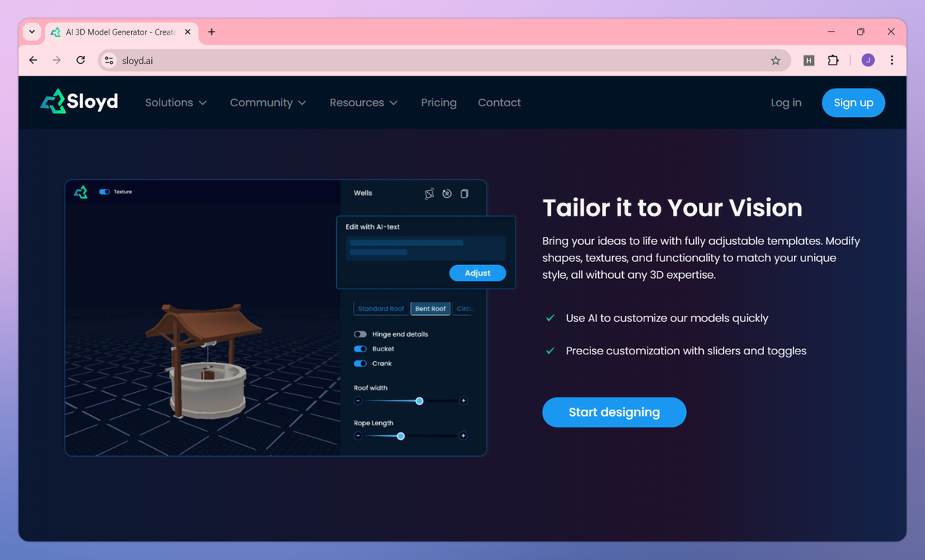The image size is (925, 560).
Task: Click the profile avatar in the toolbar
Action: point(868,60)
